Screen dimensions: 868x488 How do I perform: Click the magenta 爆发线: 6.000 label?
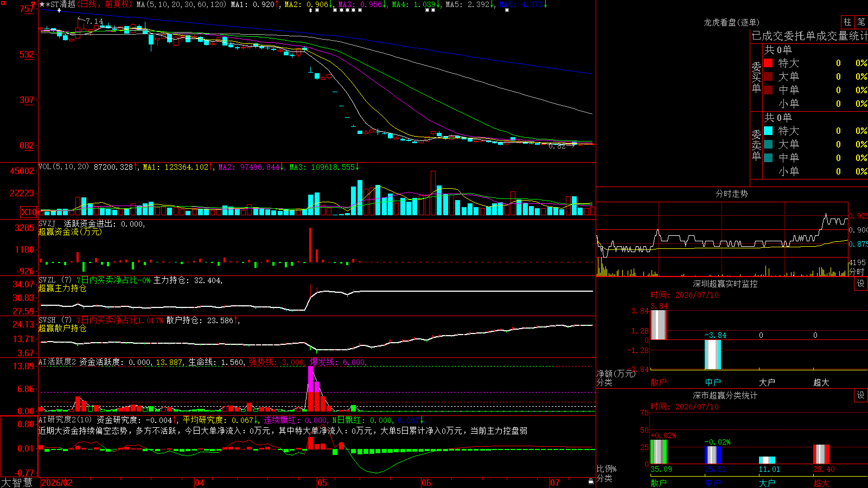[x=339, y=362]
